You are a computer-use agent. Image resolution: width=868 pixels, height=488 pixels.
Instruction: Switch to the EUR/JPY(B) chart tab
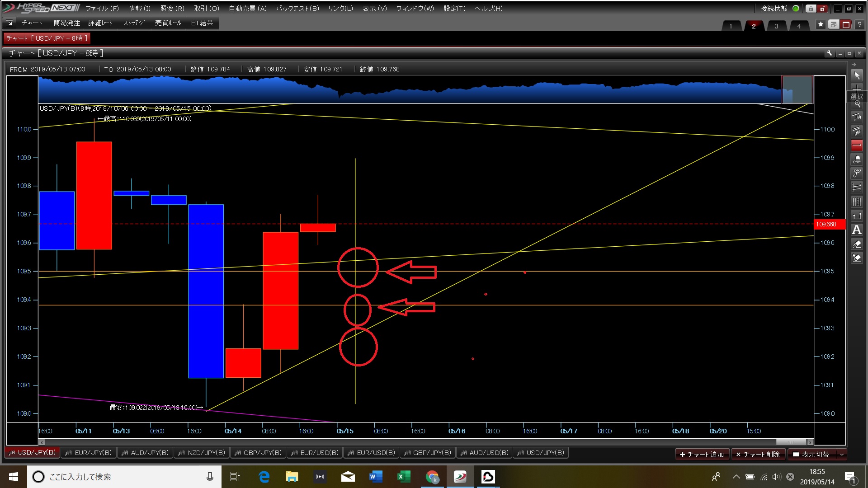tap(89, 453)
